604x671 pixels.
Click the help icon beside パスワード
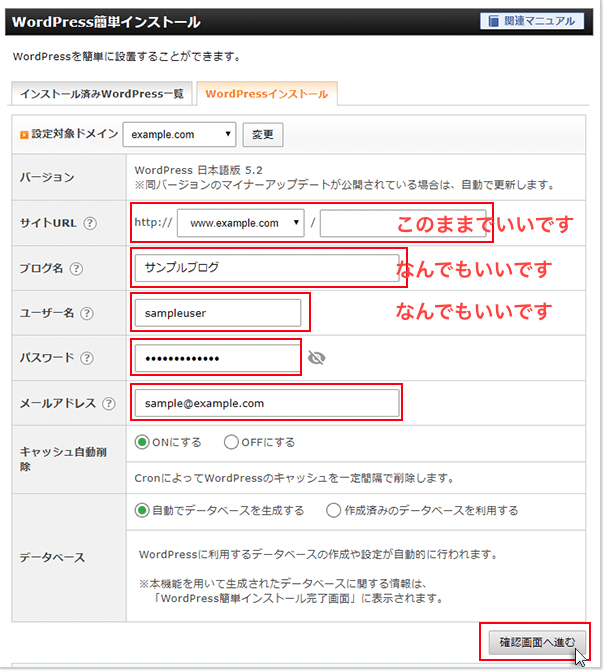[87, 358]
